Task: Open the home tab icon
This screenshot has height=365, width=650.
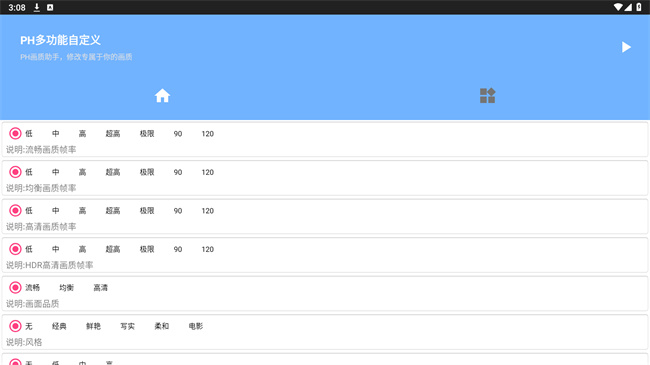Action: [162, 95]
